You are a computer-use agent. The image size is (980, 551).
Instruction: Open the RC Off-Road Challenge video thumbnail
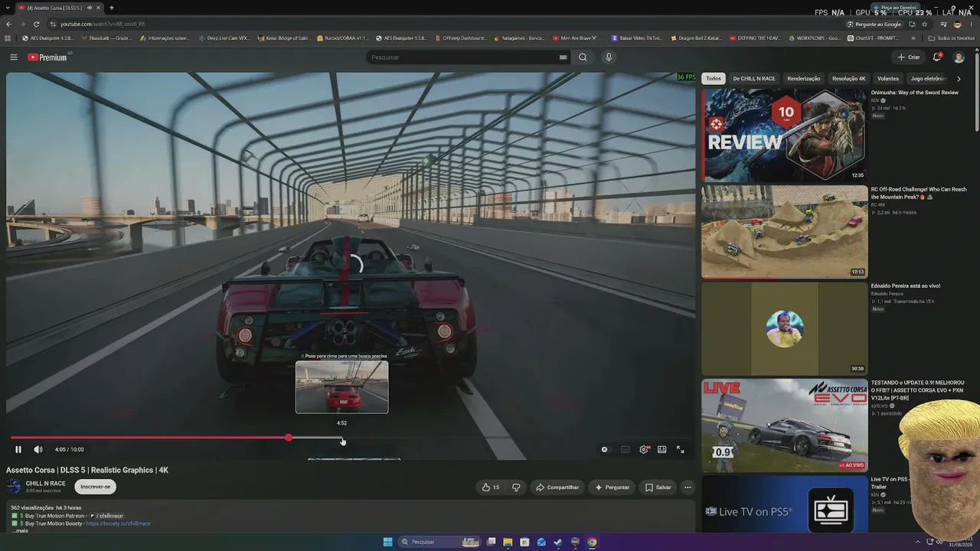(x=784, y=232)
